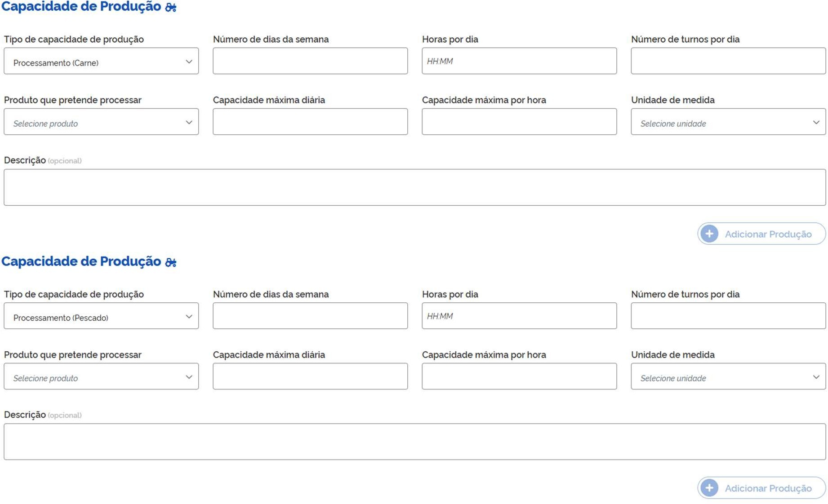
Task: Click the Horas por dia field for Pescado
Action: pyautogui.click(x=519, y=316)
